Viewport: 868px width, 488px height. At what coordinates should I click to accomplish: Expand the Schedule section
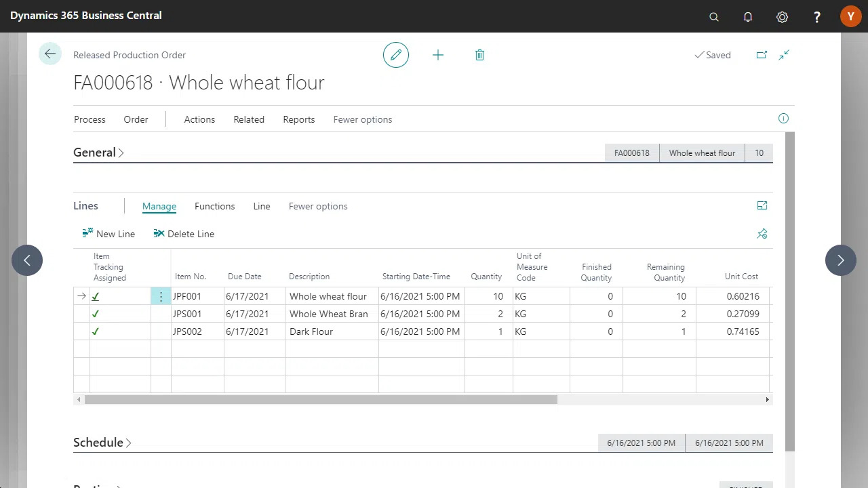click(102, 443)
